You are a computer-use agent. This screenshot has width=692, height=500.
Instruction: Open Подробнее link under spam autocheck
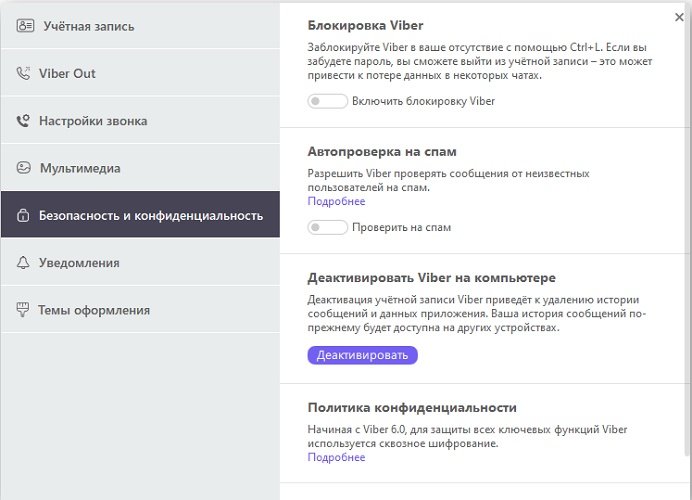pos(336,201)
